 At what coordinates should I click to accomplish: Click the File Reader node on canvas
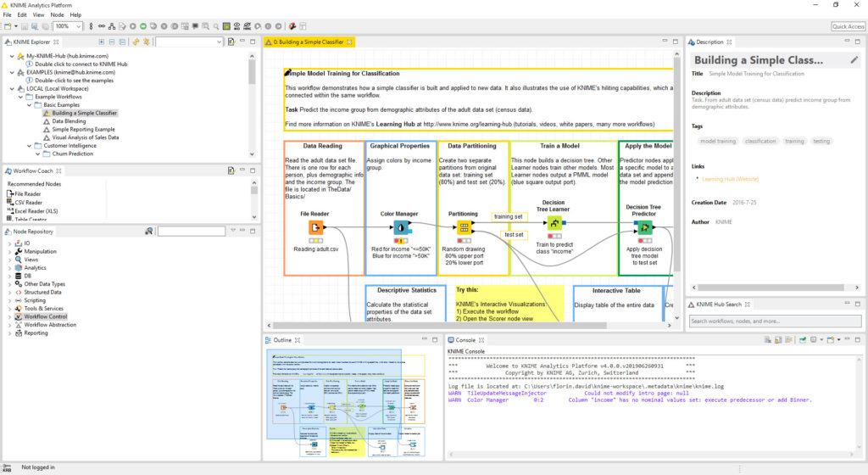tap(315, 227)
